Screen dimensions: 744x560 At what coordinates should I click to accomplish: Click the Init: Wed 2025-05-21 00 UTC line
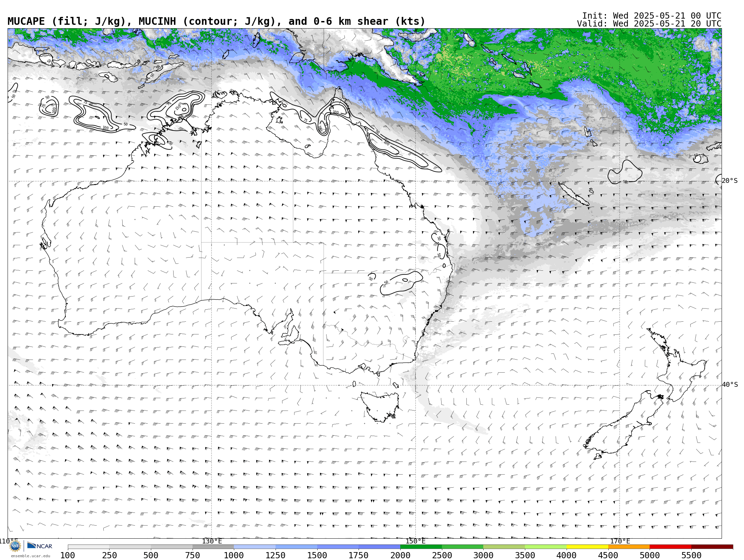652,16
